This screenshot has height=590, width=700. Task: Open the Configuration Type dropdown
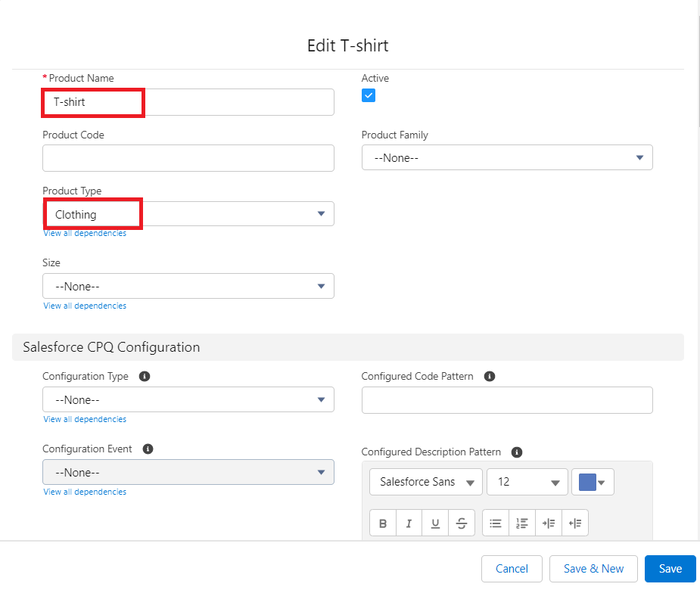pos(188,399)
